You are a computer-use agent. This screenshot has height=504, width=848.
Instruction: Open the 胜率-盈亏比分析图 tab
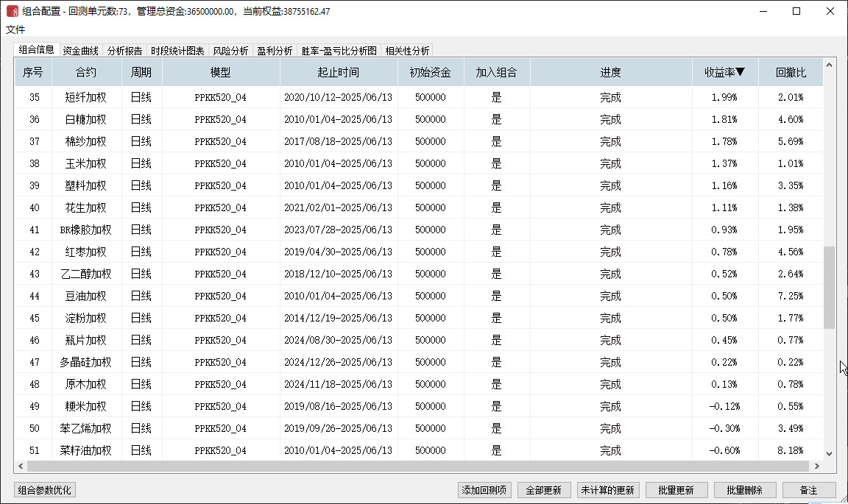[339, 51]
